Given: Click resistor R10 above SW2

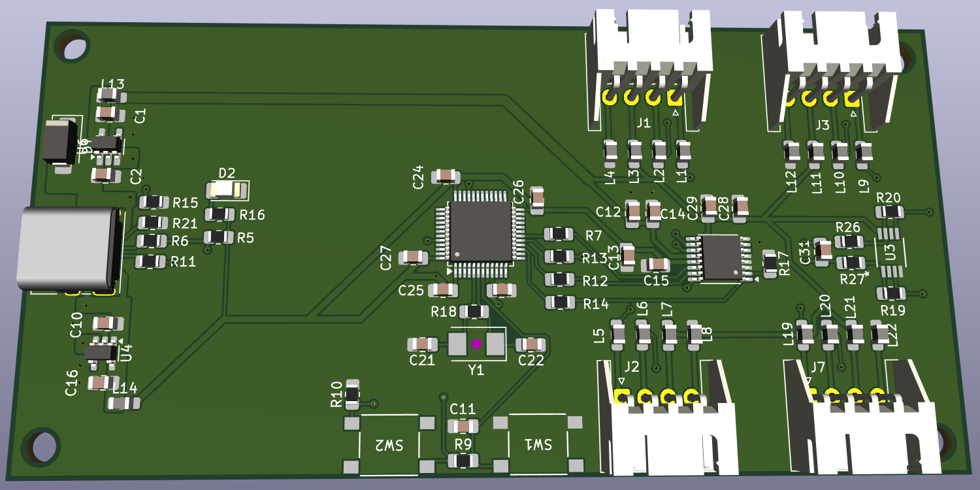Looking at the screenshot, I should coord(352,395).
